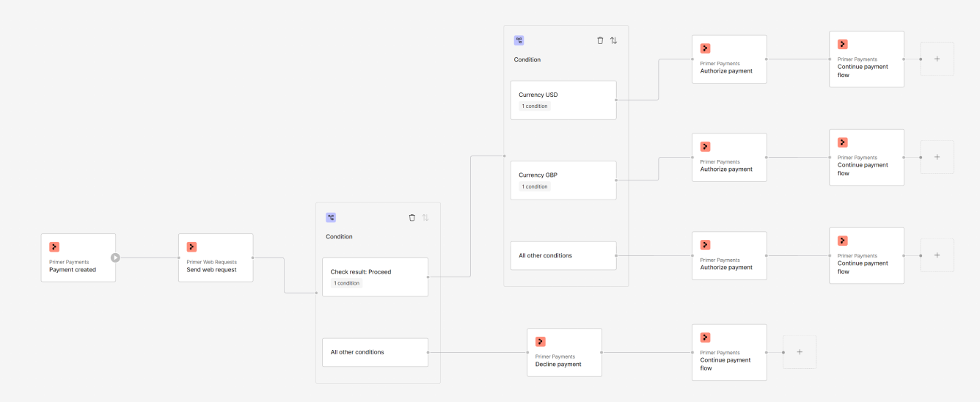Delete the Condition block containing Check result: Proceed

point(412,218)
